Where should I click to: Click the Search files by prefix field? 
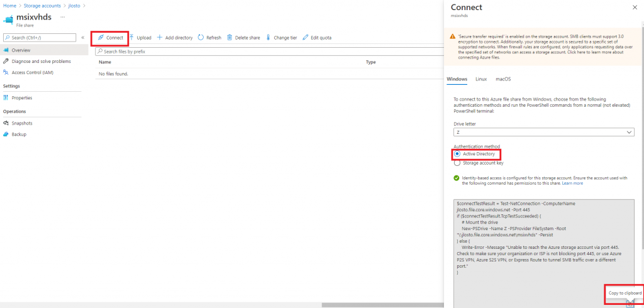[x=269, y=52]
